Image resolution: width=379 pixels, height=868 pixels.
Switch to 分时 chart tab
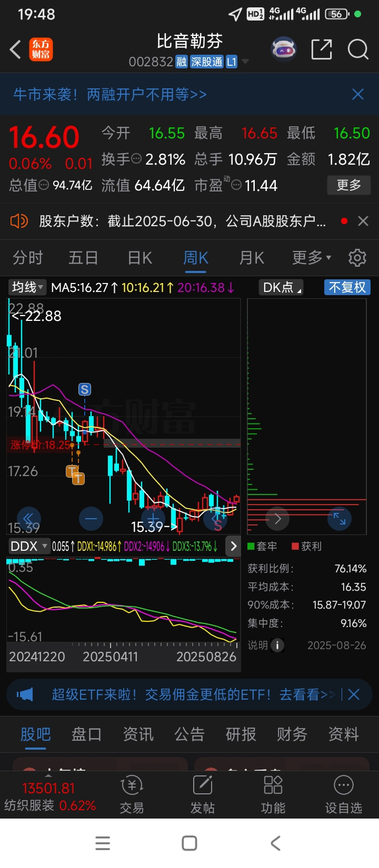pyautogui.click(x=28, y=258)
